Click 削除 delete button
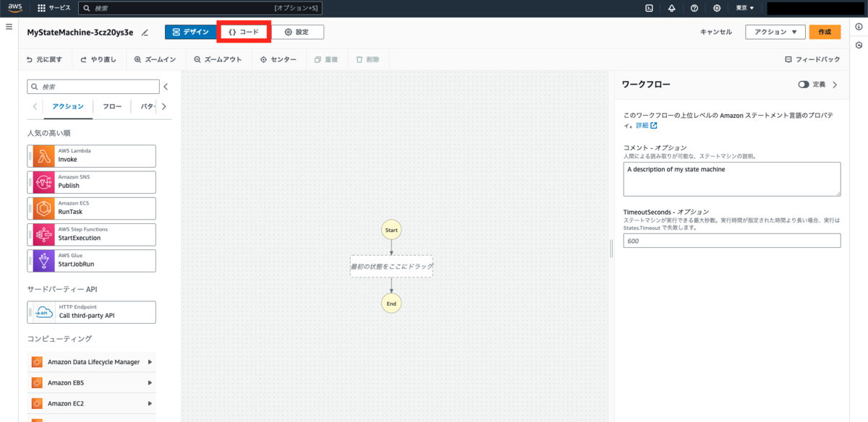This screenshot has width=868, height=422. 367,59
